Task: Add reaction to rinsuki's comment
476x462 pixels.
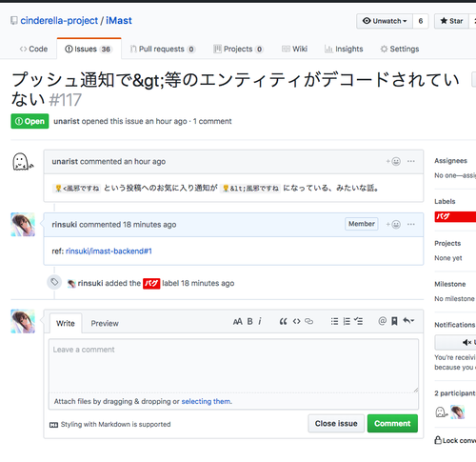Action: click(x=393, y=225)
